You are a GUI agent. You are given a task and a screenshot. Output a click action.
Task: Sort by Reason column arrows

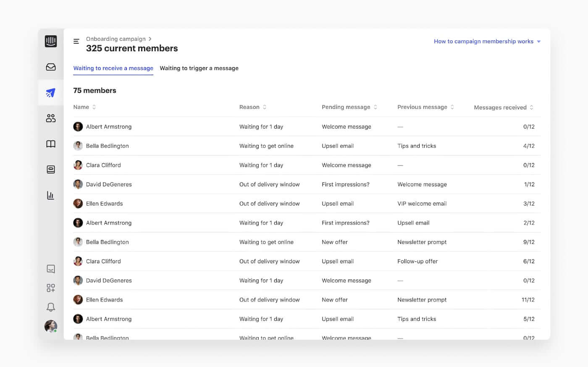click(265, 107)
